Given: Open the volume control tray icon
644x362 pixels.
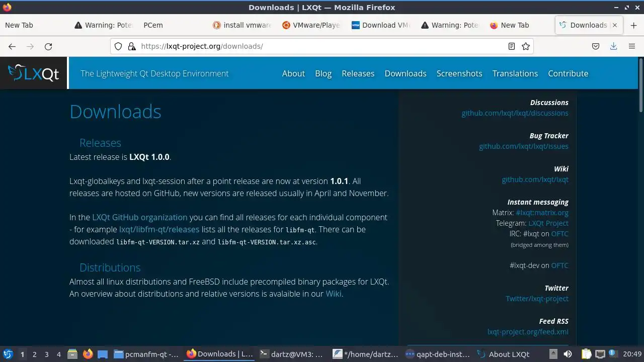Looking at the screenshot, I should click(568, 354).
